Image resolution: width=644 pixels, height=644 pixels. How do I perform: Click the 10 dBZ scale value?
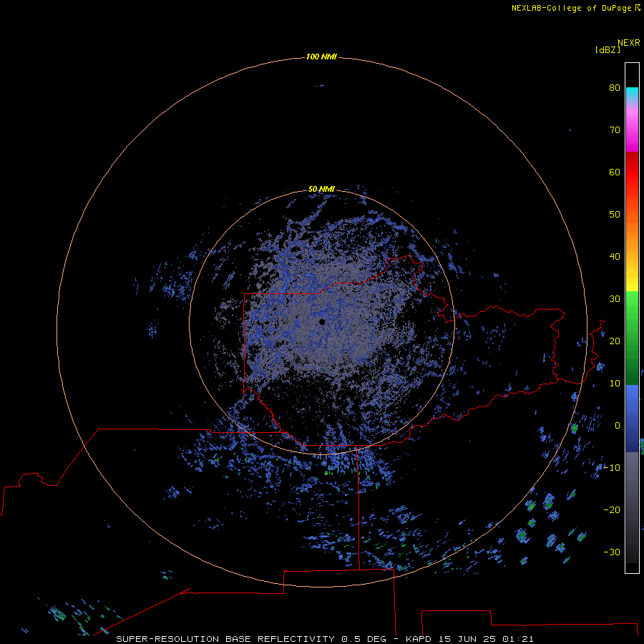615,384
